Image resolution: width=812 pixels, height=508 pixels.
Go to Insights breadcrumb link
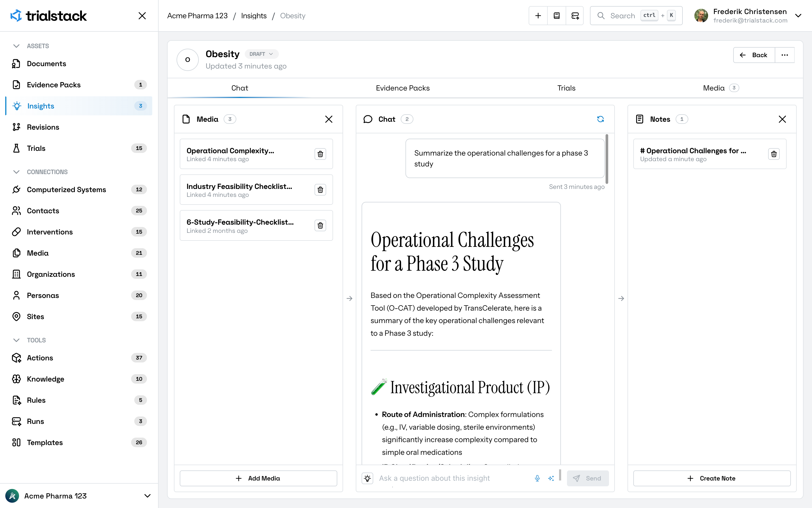254,16
